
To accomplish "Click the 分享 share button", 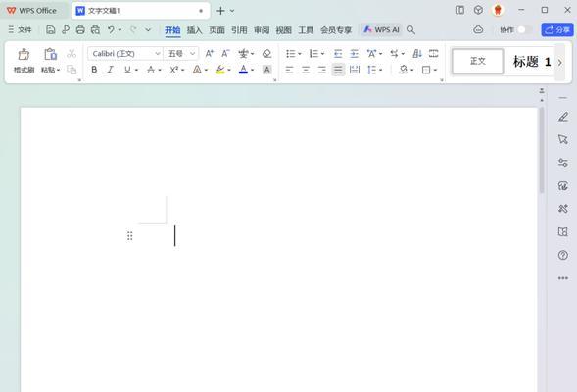I will [x=557, y=29].
